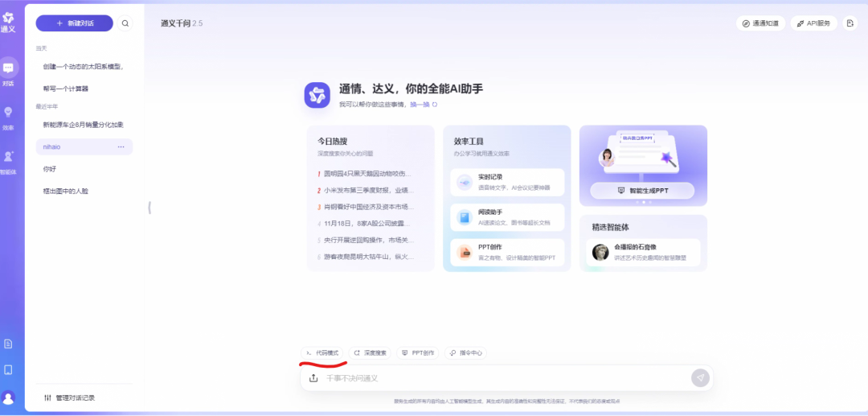868x416 pixels.
Task: Click the 精选智能体 heading
Action: point(610,227)
